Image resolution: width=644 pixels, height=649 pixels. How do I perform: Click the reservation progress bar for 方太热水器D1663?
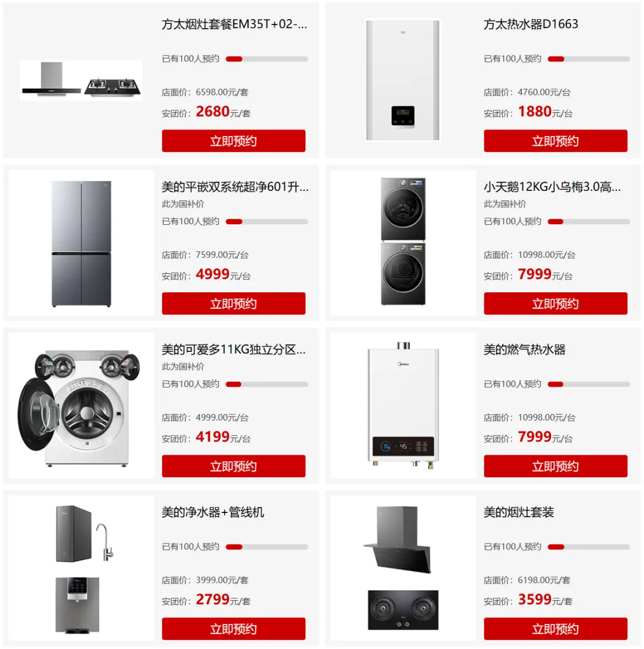point(589,59)
